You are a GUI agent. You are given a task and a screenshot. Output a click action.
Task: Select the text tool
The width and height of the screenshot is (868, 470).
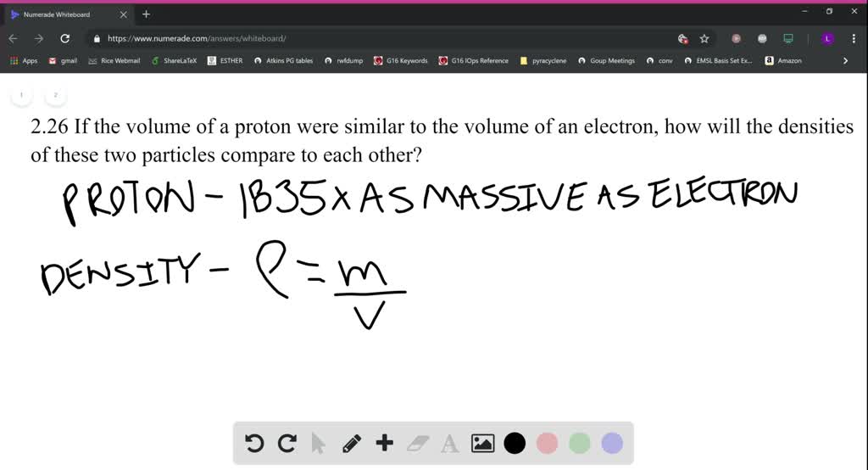450,443
